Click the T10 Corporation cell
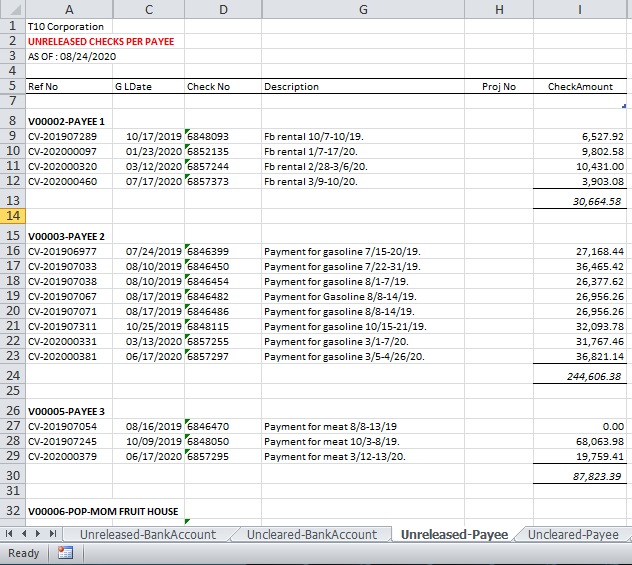This screenshot has width=632, height=565. (x=69, y=27)
